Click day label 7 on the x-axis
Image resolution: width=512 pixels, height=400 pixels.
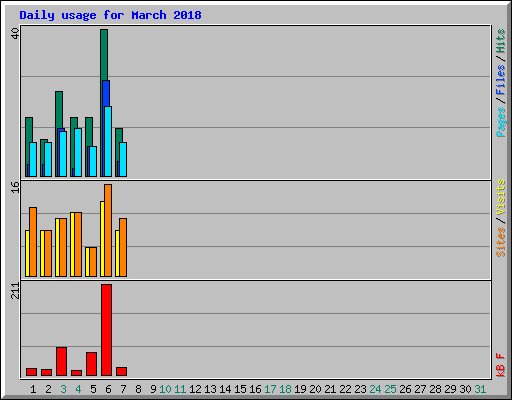coord(123,389)
